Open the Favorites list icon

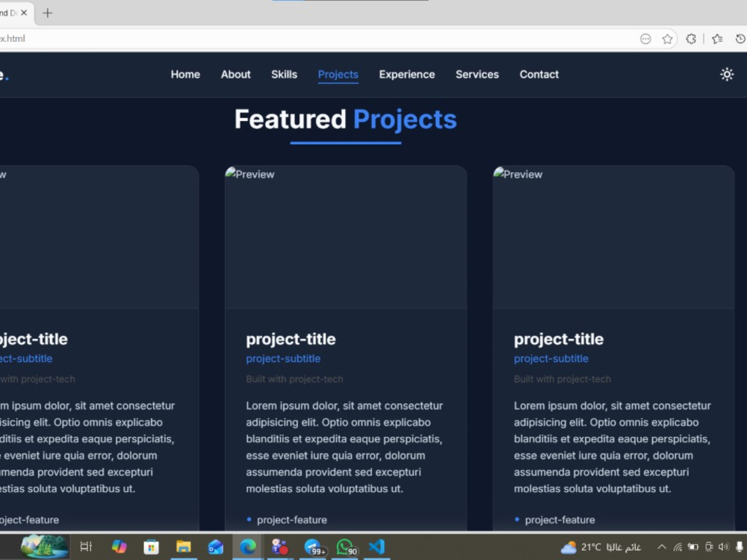(x=717, y=39)
